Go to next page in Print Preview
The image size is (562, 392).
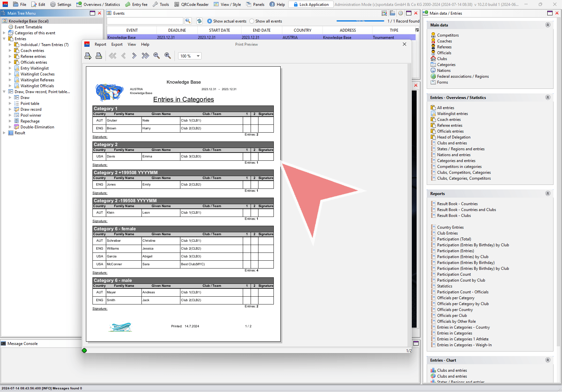pos(134,56)
